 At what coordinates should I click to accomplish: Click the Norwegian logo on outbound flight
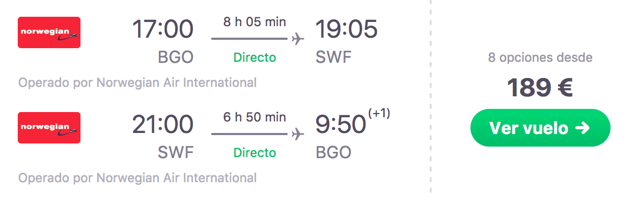point(49,32)
